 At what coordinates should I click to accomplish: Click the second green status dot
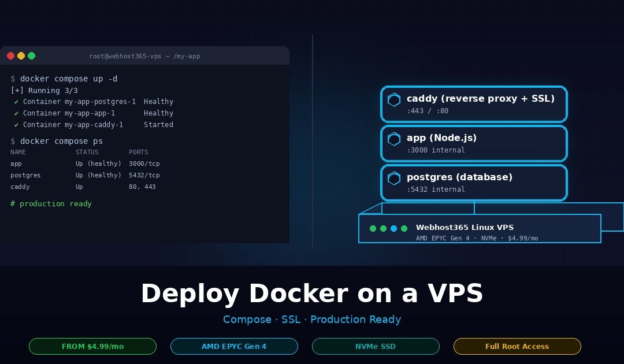(383, 228)
